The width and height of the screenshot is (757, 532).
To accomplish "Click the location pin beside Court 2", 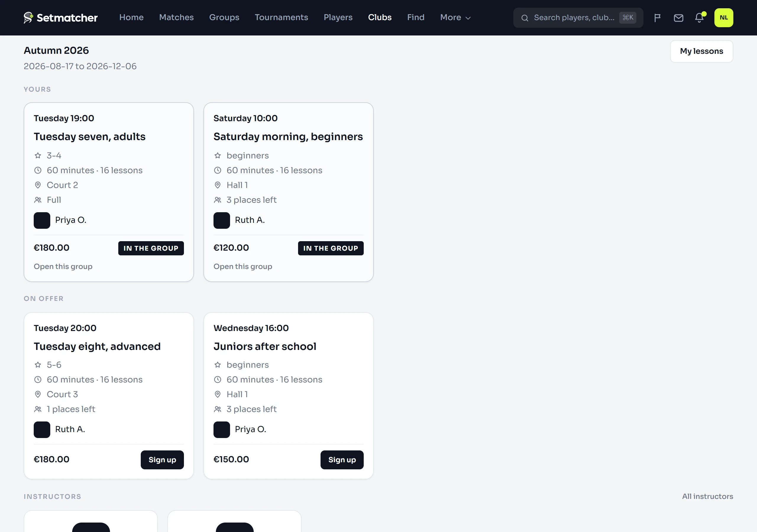I will click(x=38, y=185).
